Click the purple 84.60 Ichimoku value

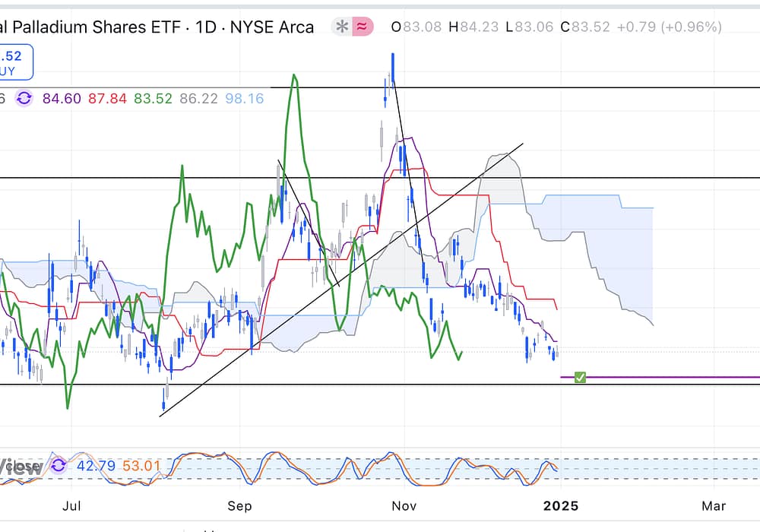tap(62, 99)
